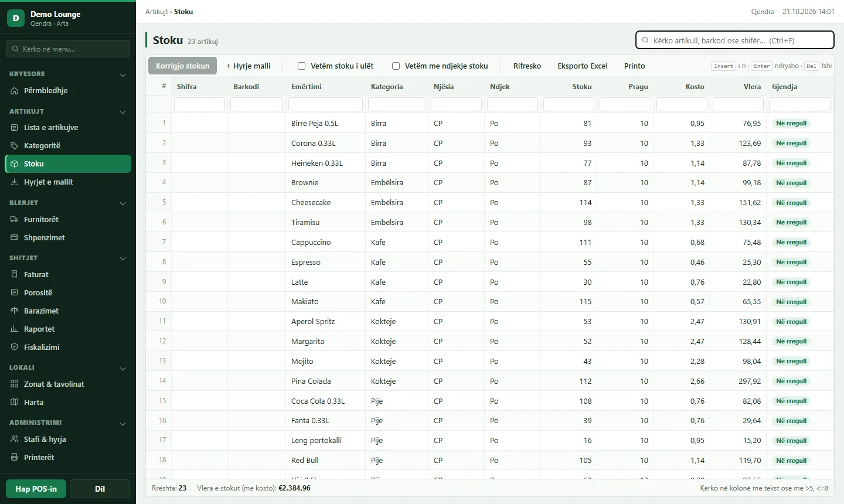This screenshot has height=504, width=844.
Task: Click the Stoku box icon in sidebar
Action: pyautogui.click(x=15, y=164)
